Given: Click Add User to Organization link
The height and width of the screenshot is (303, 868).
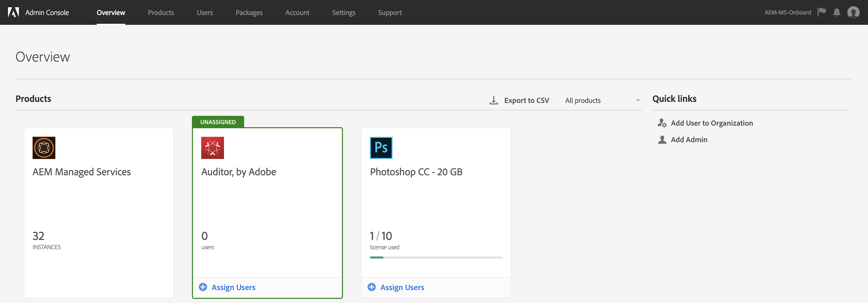Looking at the screenshot, I should (x=711, y=123).
